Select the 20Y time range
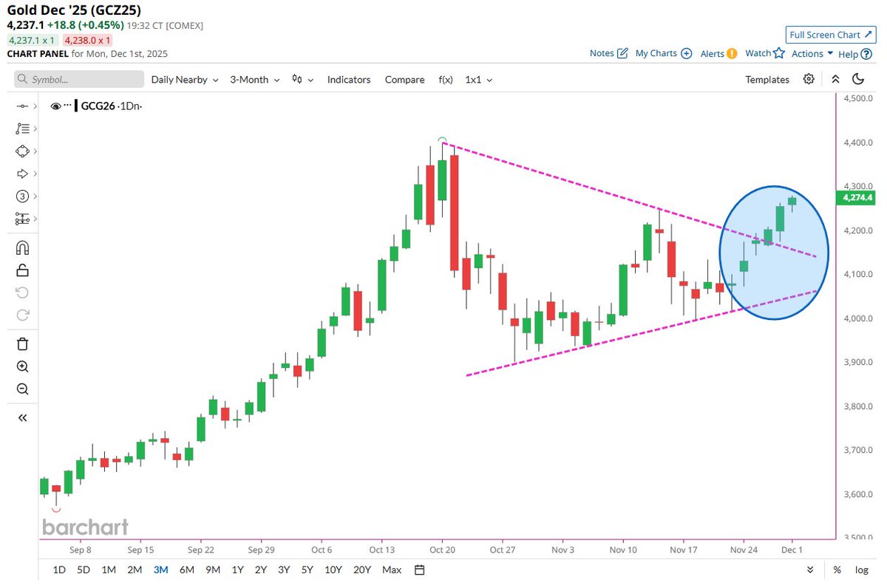 [362, 570]
